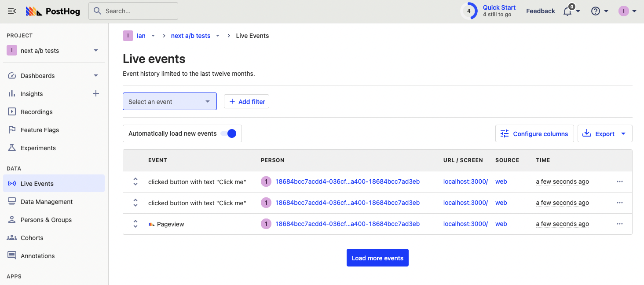644x285 pixels.
Task: Open more options for the Pageview event row
Action: tap(619, 224)
